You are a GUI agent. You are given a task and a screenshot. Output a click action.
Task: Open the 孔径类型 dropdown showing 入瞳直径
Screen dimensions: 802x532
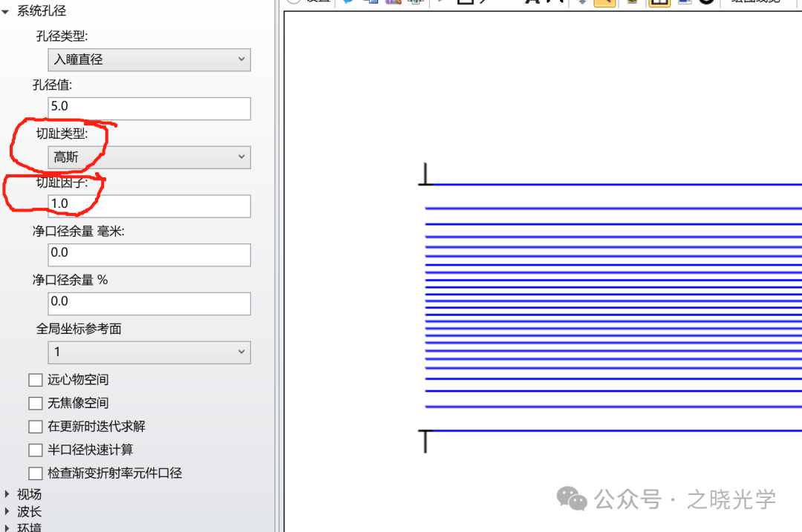(149, 59)
